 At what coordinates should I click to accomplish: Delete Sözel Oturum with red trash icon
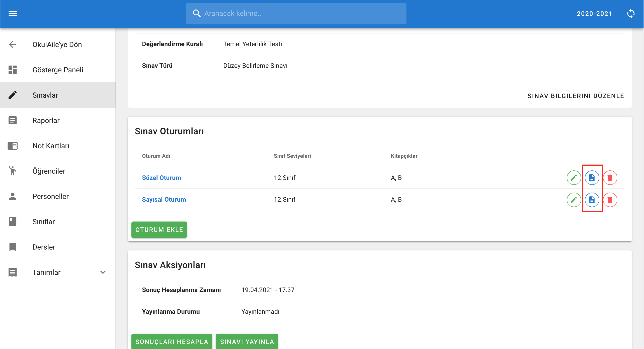(x=610, y=178)
